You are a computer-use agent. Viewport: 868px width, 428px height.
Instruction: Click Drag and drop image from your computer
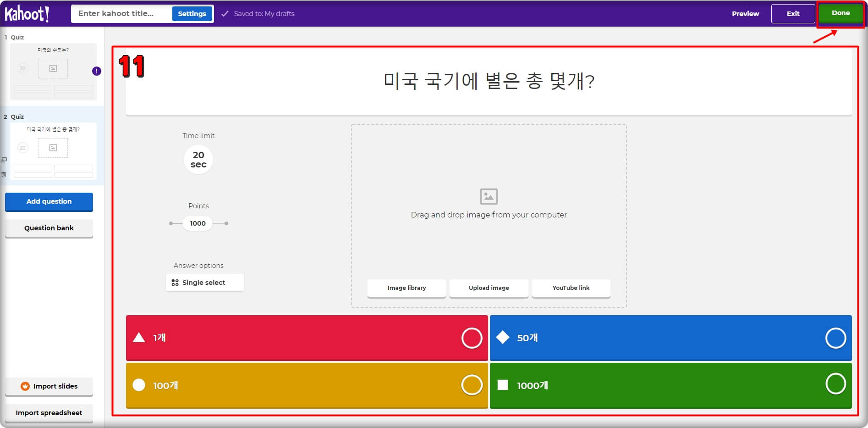pos(489,215)
